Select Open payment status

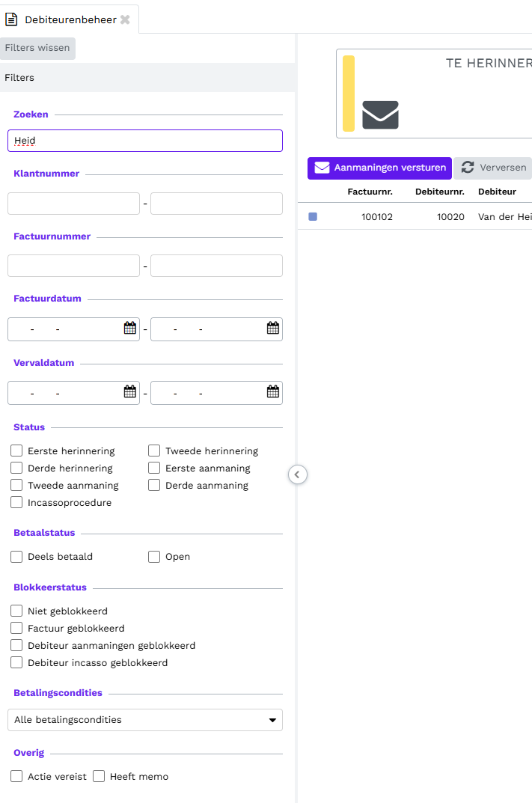[154, 557]
